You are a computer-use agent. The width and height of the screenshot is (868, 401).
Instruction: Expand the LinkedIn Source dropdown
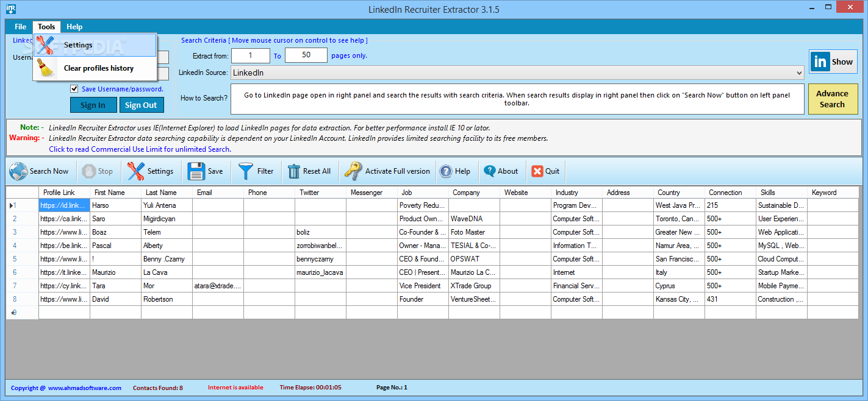[800, 73]
